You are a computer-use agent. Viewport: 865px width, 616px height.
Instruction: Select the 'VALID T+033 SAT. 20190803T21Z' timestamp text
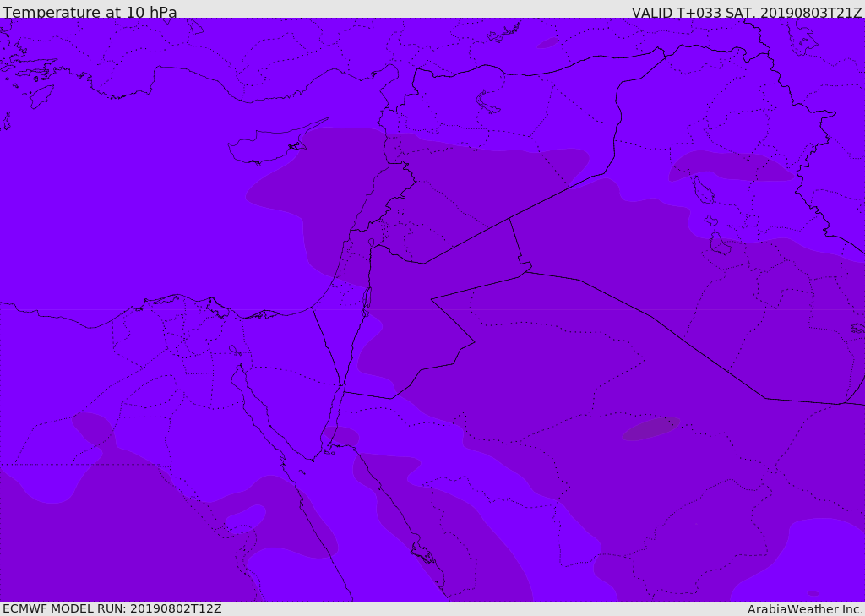[747, 12]
